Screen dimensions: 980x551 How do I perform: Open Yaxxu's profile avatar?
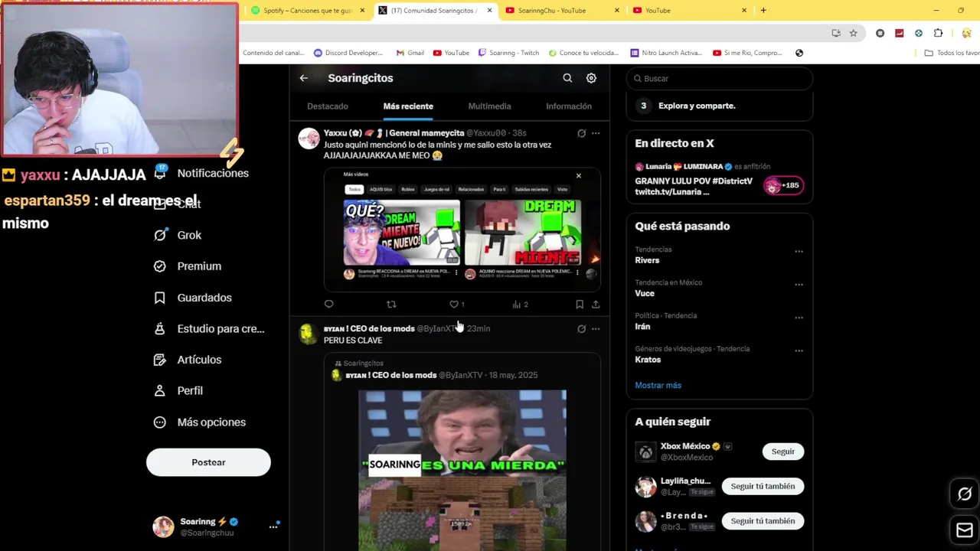click(x=309, y=139)
